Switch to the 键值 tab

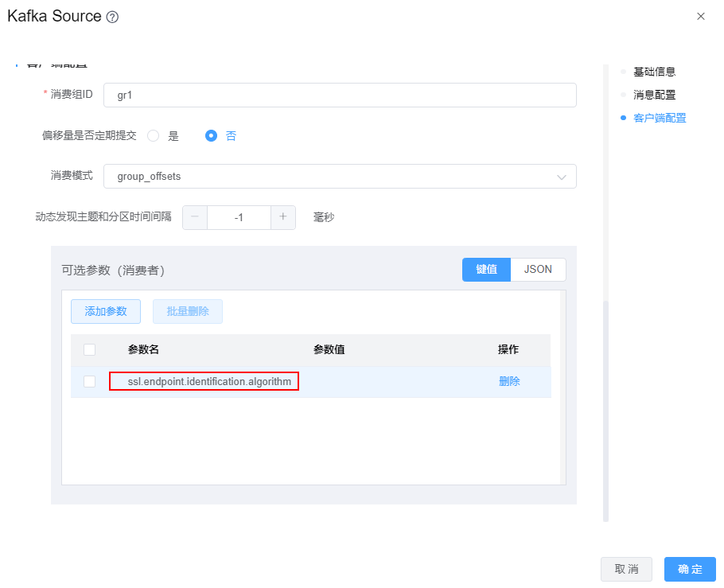tap(486, 270)
